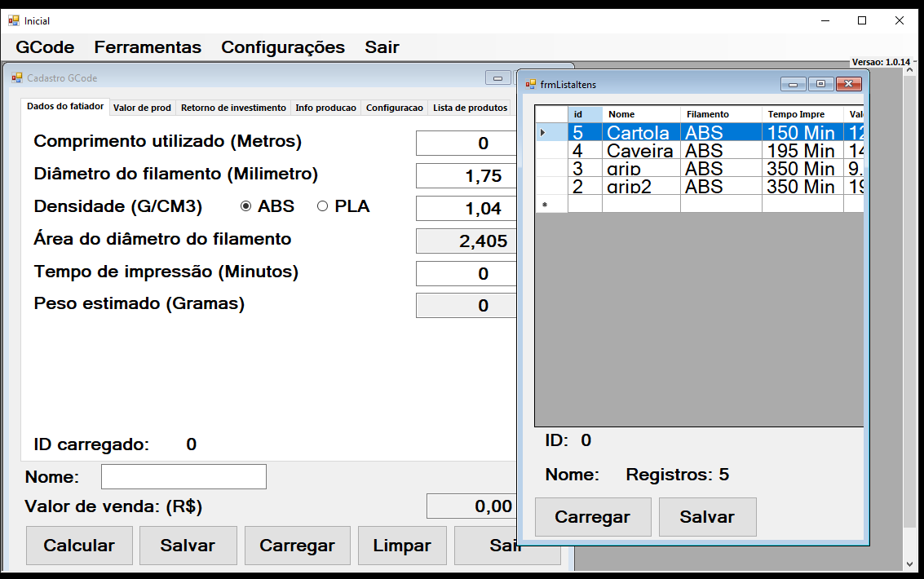Click the frmListaItens window title icon
Viewport: 924px width, 579px height.
(531, 84)
